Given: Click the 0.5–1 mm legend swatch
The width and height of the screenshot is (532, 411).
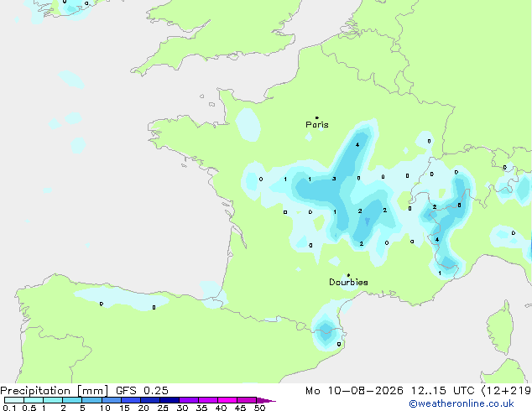Looking at the screenshot, I should click(x=34, y=400).
